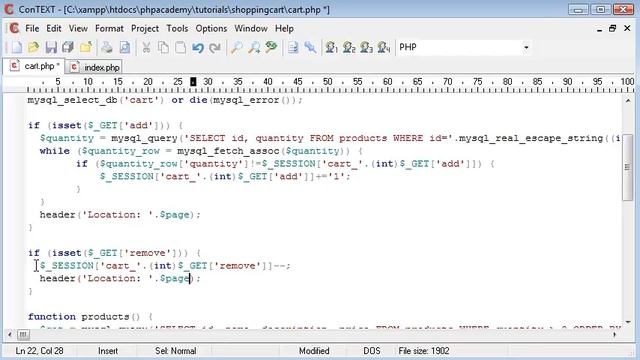The image size is (640, 360).
Task: Open the Format menu
Action: [x=109, y=29]
